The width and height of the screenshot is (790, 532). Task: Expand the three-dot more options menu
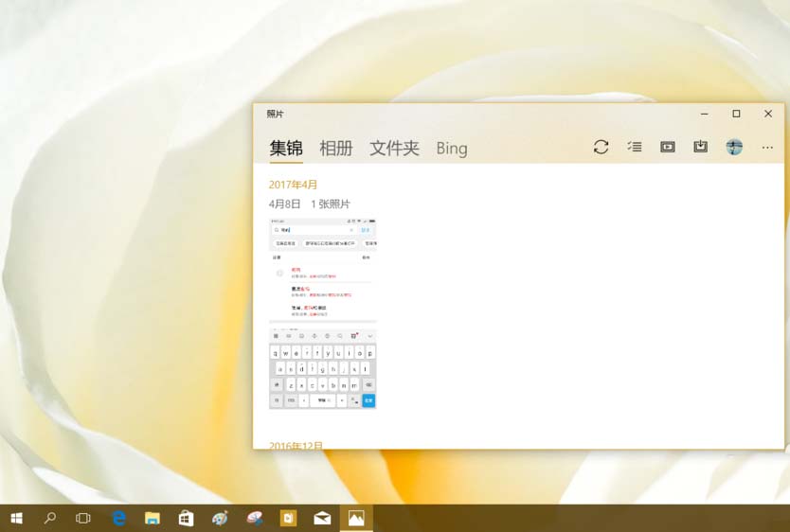[767, 148]
